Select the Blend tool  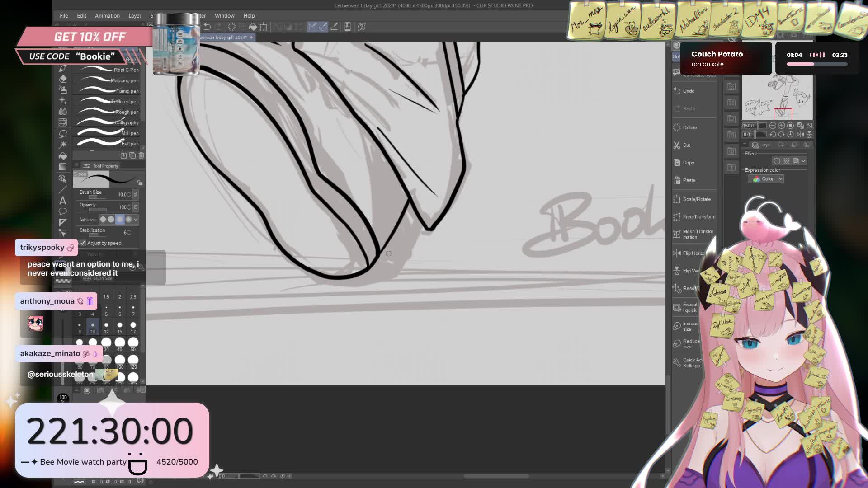63,111
